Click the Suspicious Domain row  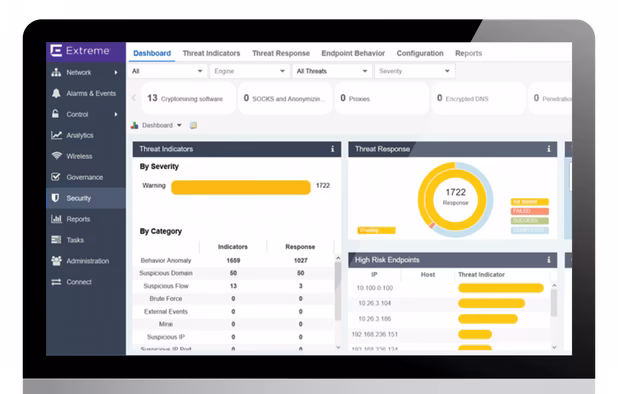click(x=233, y=273)
